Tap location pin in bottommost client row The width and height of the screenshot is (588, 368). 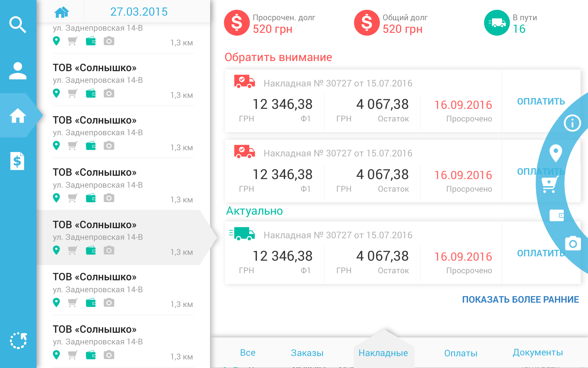click(56, 355)
